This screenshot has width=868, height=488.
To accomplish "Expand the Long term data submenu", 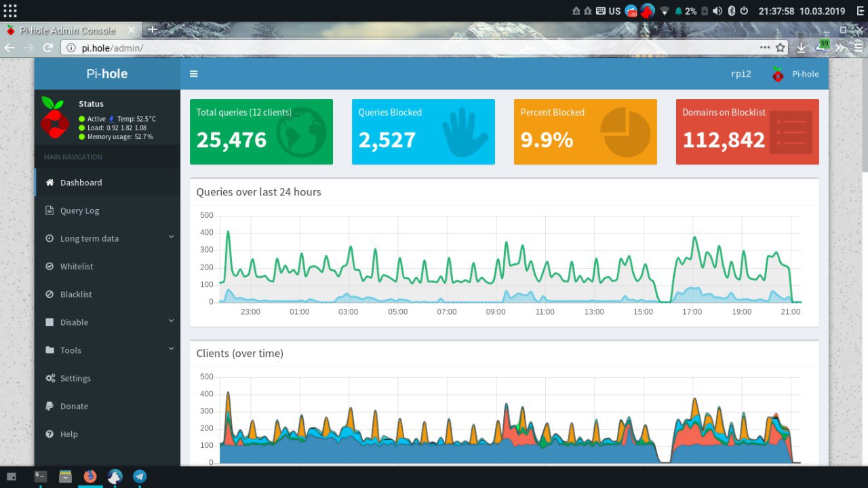I will click(x=107, y=238).
